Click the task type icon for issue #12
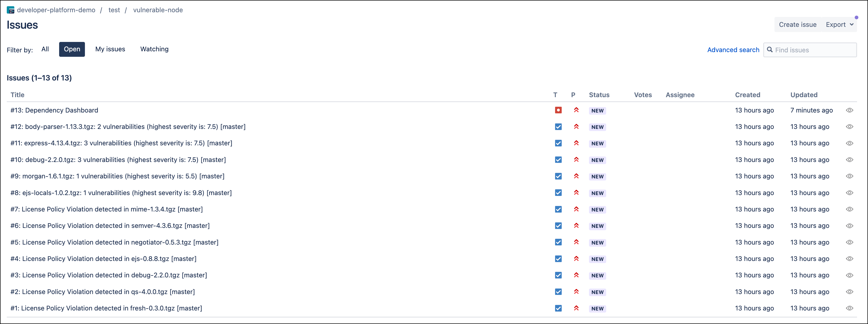 pyautogui.click(x=558, y=127)
